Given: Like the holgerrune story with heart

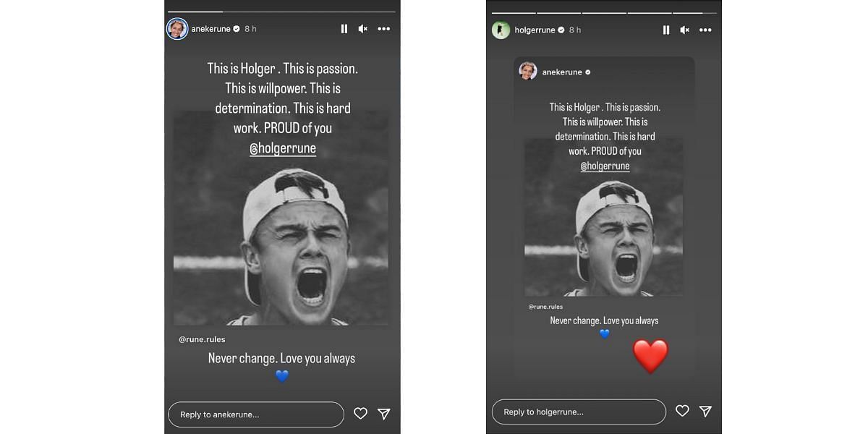Looking at the screenshot, I should [x=682, y=411].
